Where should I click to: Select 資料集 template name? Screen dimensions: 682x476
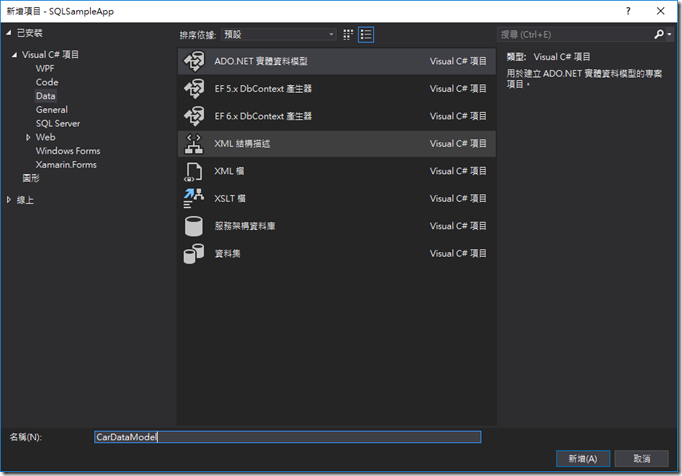pyautogui.click(x=227, y=254)
